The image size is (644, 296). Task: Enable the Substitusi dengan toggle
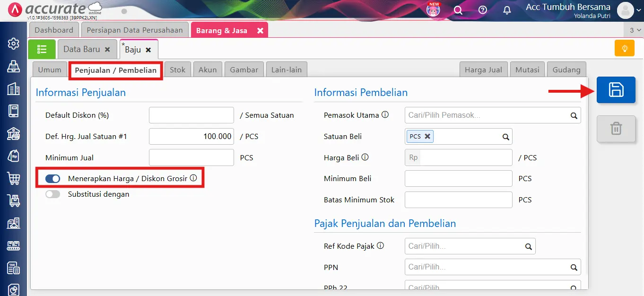(x=52, y=194)
